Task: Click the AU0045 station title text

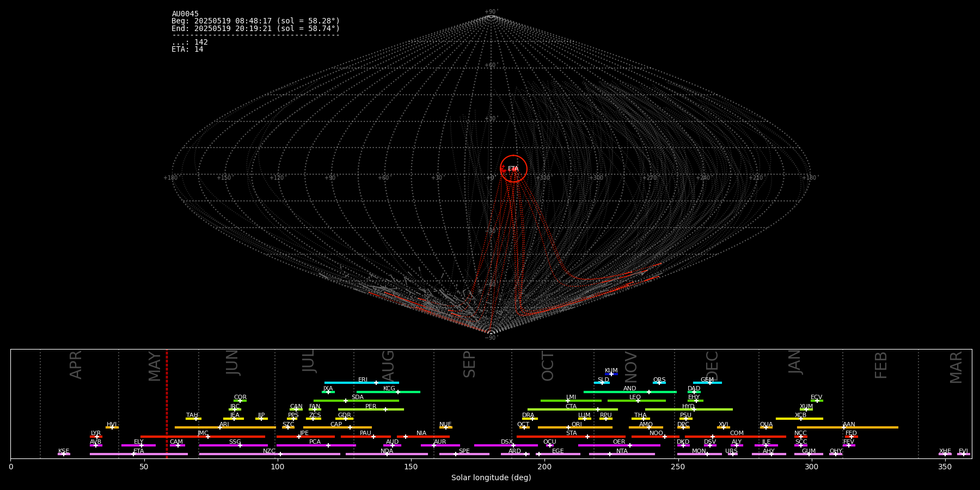Action: click(185, 14)
